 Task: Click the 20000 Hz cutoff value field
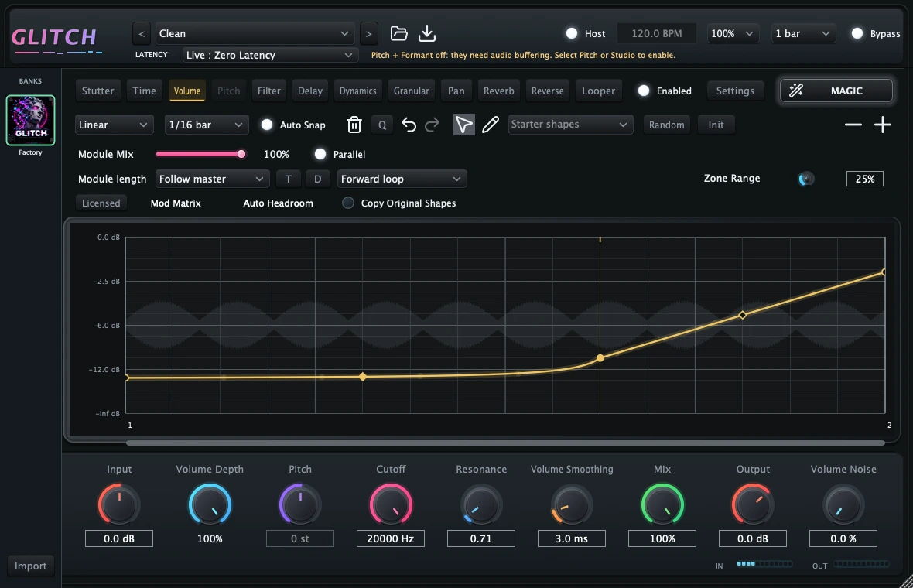pos(391,538)
